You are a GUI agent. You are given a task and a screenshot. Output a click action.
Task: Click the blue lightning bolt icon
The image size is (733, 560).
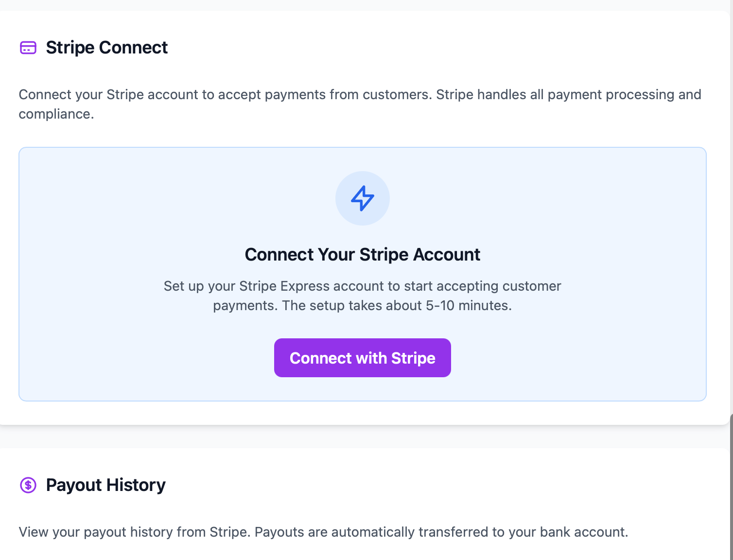pos(363,198)
